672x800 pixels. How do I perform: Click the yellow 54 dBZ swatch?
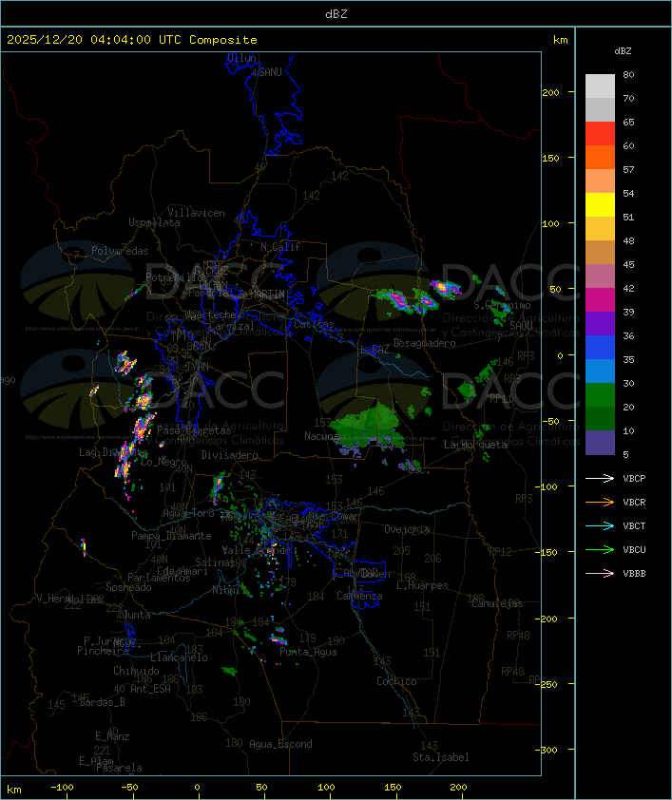tap(600, 204)
